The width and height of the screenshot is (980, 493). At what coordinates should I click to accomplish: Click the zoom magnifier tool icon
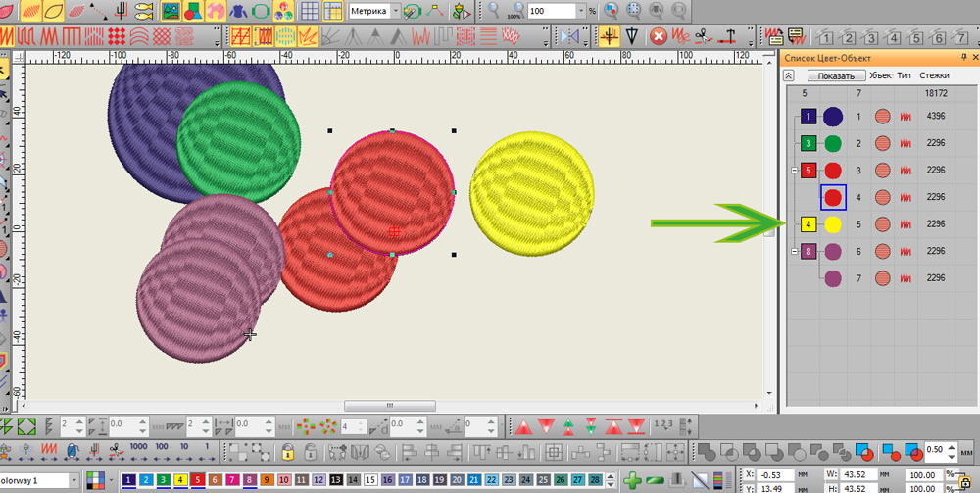(x=496, y=11)
